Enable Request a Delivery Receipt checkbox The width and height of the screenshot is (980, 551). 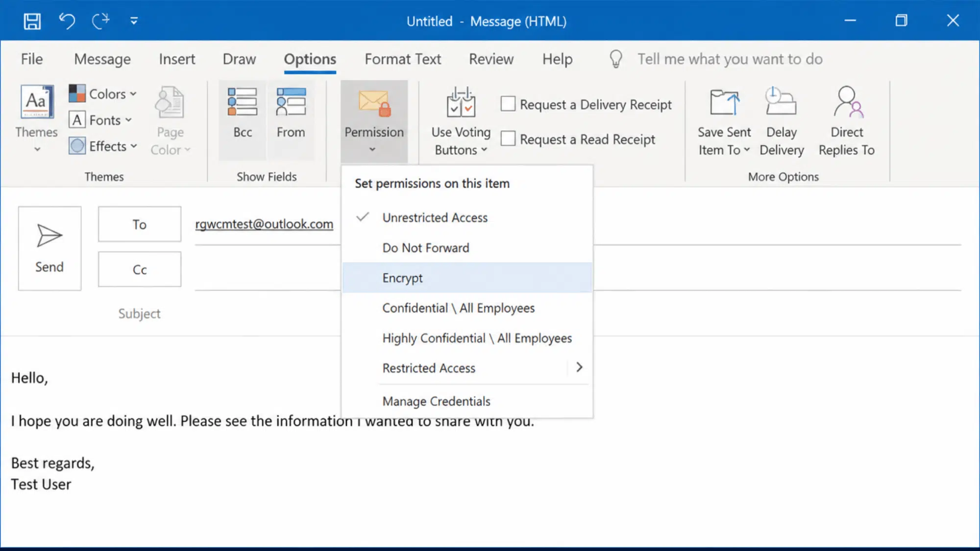click(x=508, y=104)
